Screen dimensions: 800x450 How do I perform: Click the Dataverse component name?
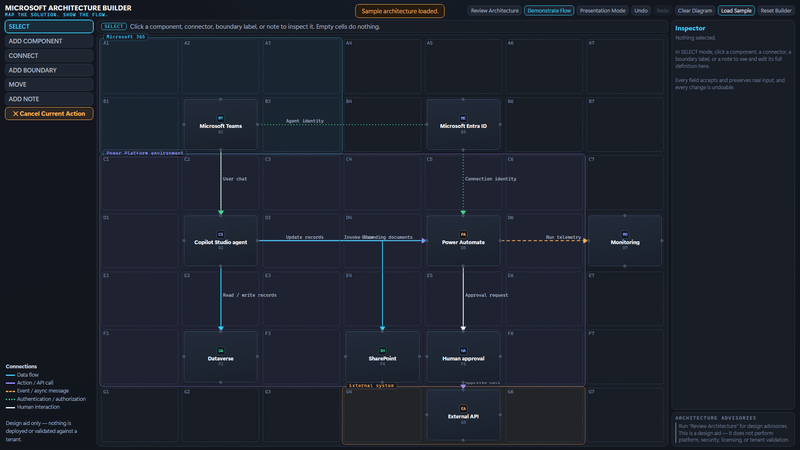click(x=220, y=359)
